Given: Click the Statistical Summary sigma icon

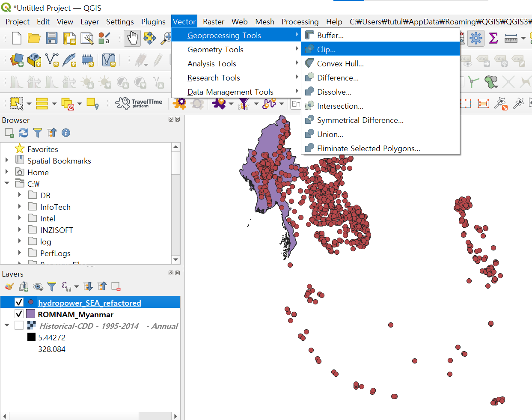Looking at the screenshot, I should [493, 38].
